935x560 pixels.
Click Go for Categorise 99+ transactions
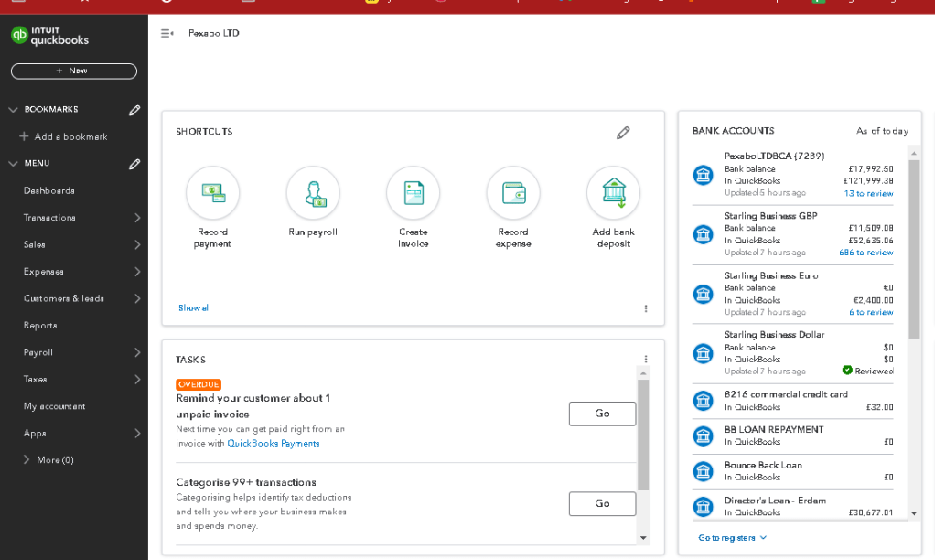602,504
